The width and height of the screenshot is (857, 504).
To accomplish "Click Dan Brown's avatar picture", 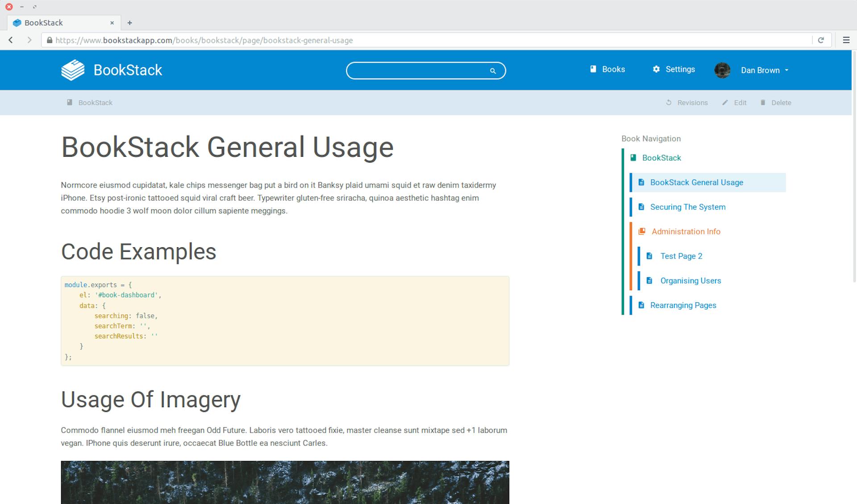I will [722, 70].
